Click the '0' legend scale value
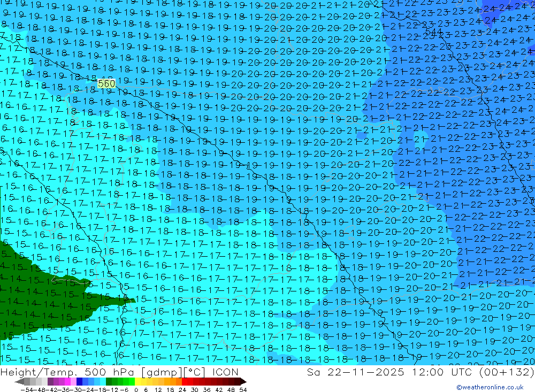The height and width of the screenshot is (392, 535). click(136, 390)
